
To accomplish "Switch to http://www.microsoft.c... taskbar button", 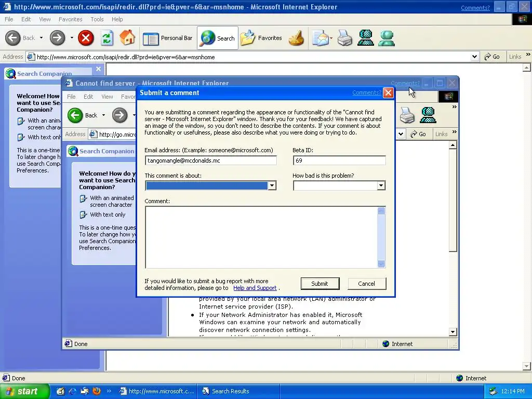I will [156, 391].
